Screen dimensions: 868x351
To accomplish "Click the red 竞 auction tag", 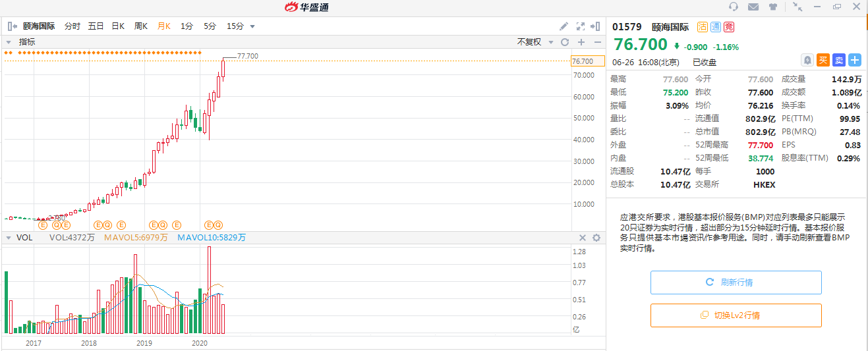I will tap(728, 27).
